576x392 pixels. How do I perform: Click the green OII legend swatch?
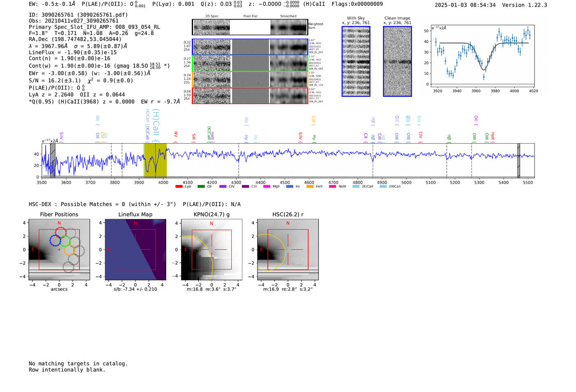201,186
